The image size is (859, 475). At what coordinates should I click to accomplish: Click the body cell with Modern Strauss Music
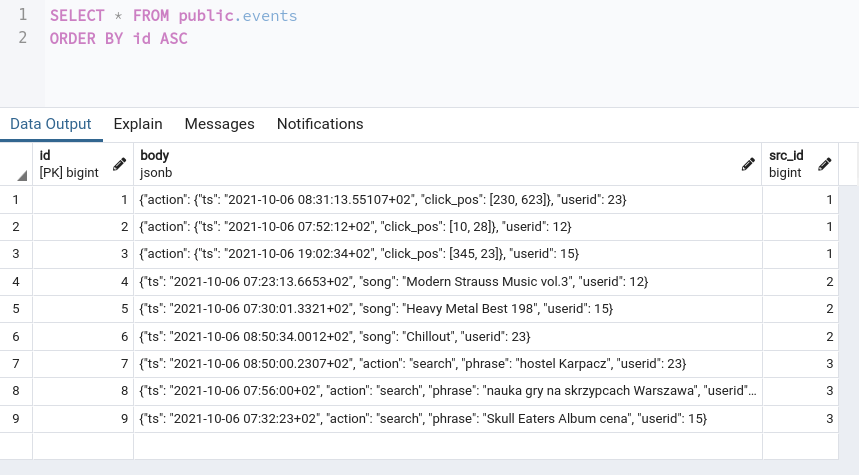click(x=447, y=283)
